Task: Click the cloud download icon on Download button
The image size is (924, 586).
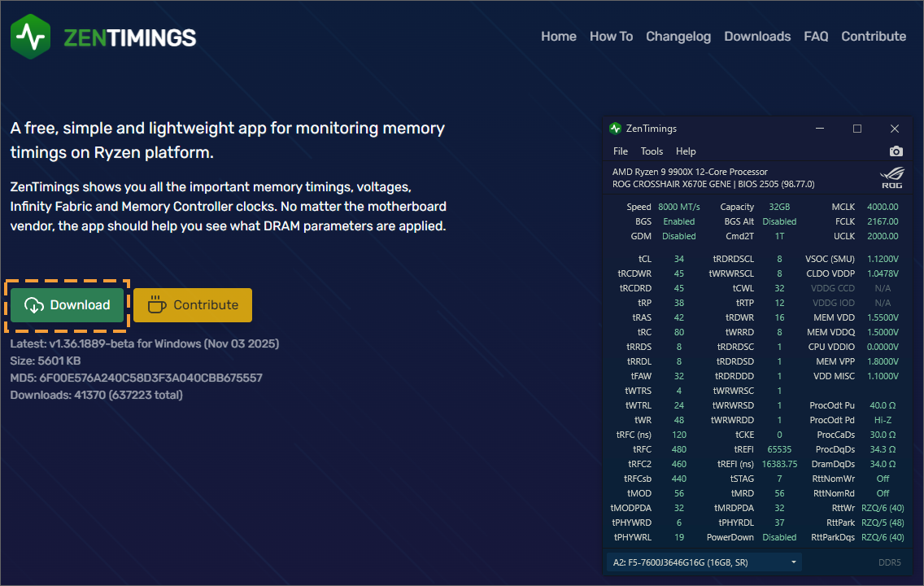Action: pyautogui.click(x=34, y=304)
